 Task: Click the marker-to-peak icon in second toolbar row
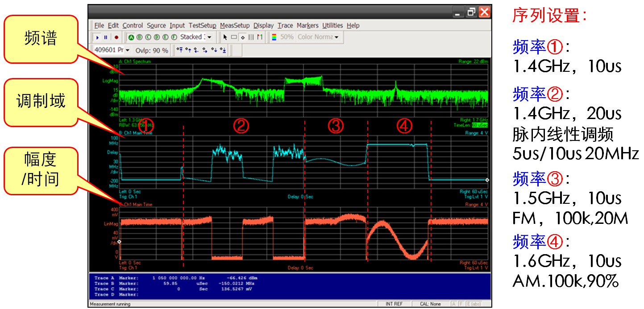point(179,50)
